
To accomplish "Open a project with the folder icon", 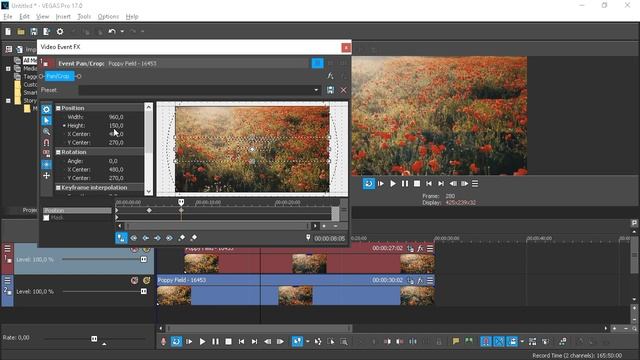I will [21, 31].
